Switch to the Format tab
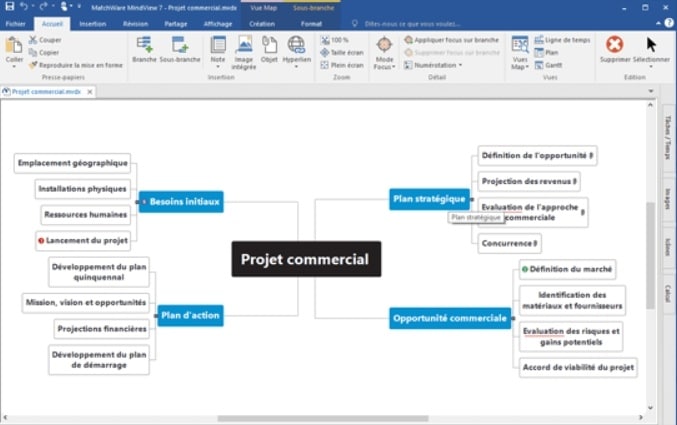Screen dimensions: 677x425 coord(311,24)
